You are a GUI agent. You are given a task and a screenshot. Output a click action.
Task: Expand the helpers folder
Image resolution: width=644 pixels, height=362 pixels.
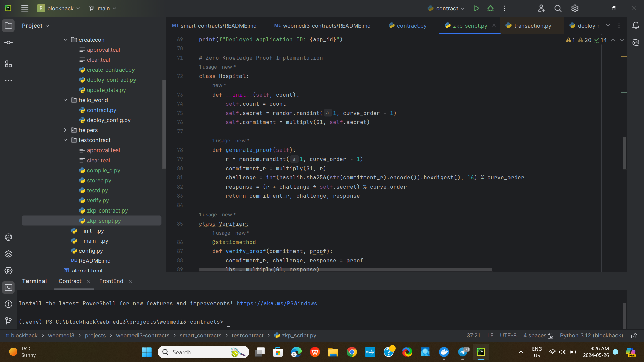[x=65, y=130]
